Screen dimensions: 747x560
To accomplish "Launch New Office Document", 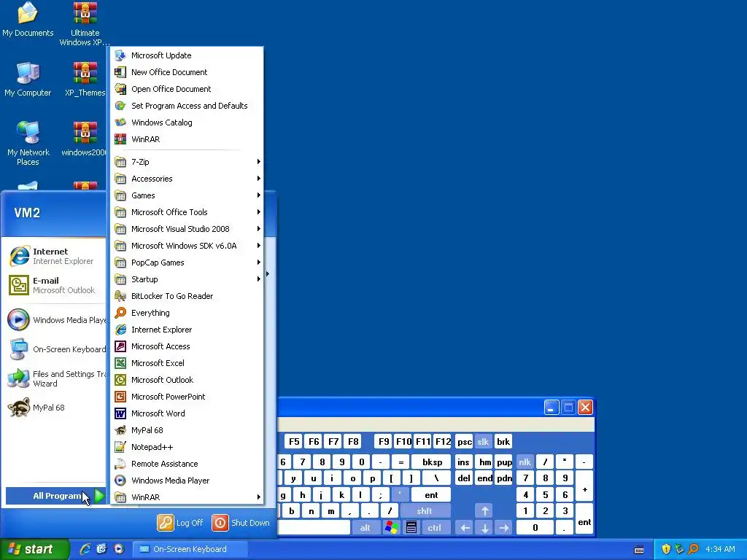I will pos(187,72).
